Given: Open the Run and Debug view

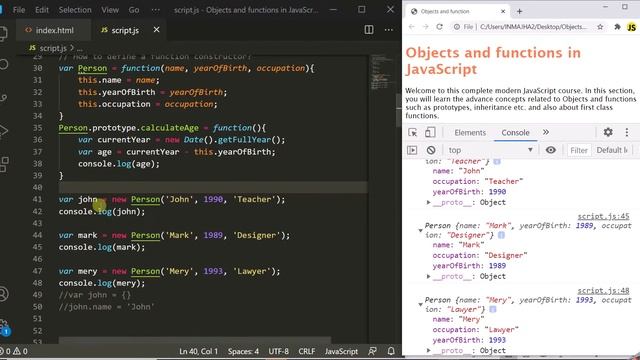Looking at the screenshot, I should [x=3, y=131].
